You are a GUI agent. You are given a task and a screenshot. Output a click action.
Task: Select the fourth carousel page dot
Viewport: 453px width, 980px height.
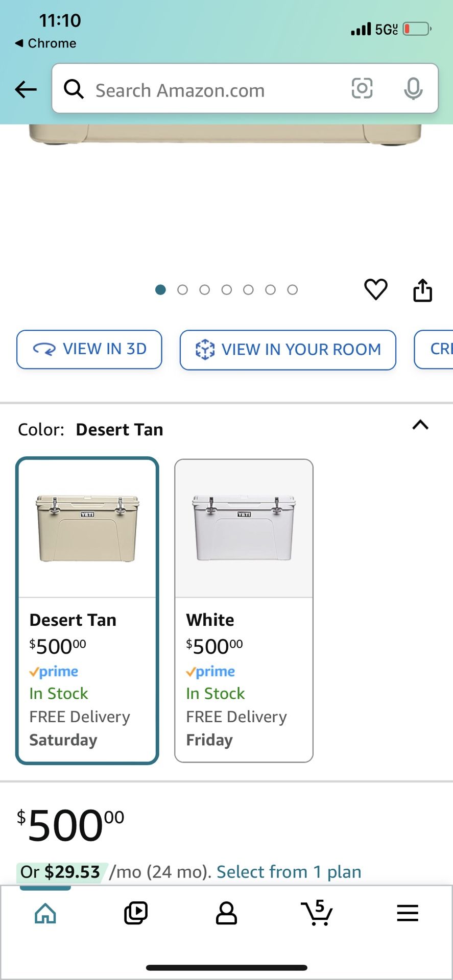point(226,289)
